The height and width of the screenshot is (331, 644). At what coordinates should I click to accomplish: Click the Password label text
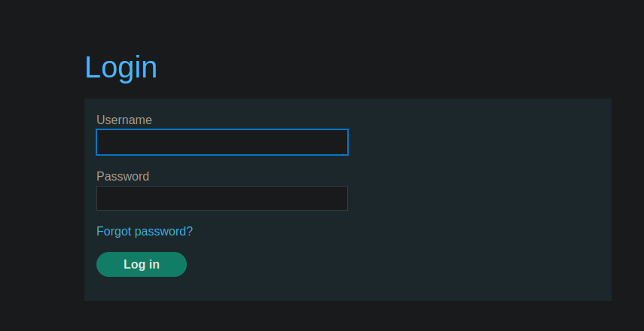click(123, 177)
